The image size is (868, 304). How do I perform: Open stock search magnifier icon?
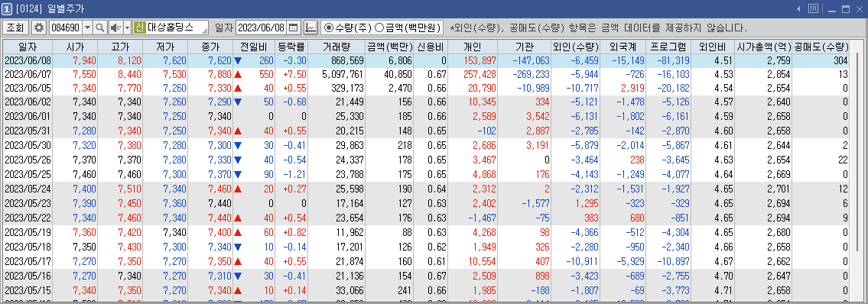coord(99,27)
